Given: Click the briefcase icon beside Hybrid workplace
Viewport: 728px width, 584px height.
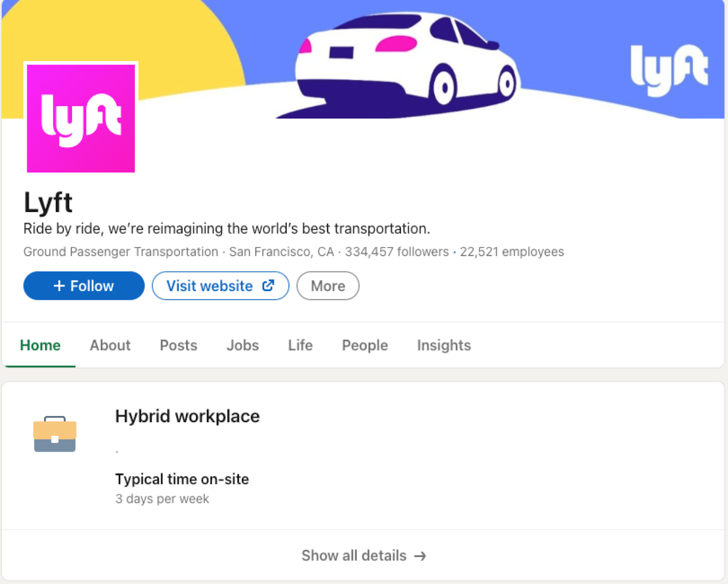Looking at the screenshot, I should [x=55, y=434].
